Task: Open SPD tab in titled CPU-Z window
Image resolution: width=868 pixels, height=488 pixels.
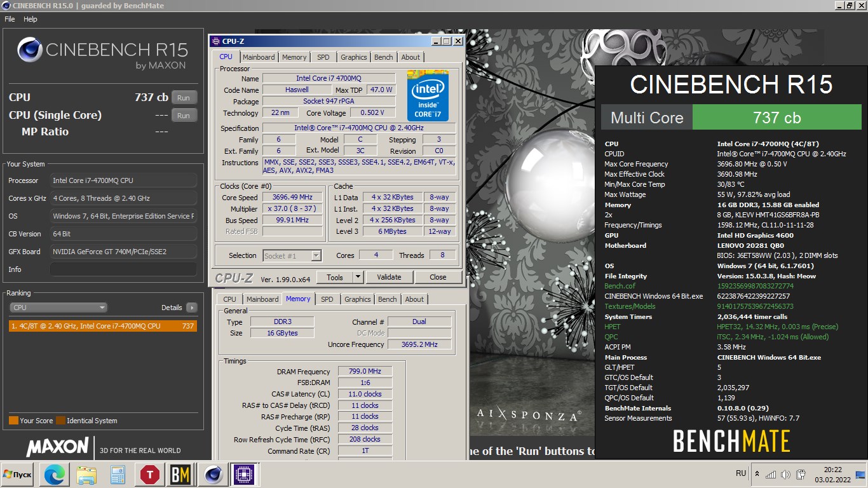Action: coord(323,57)
